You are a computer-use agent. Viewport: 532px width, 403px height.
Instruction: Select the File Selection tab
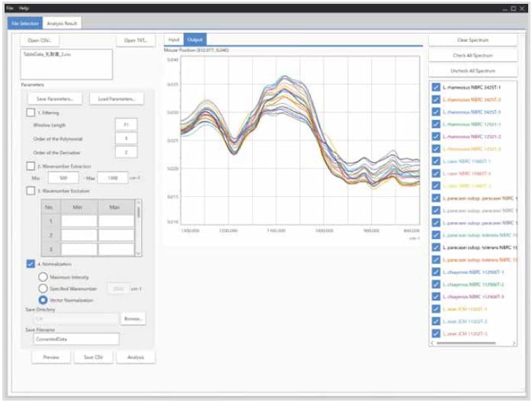(x=25, y=24)
